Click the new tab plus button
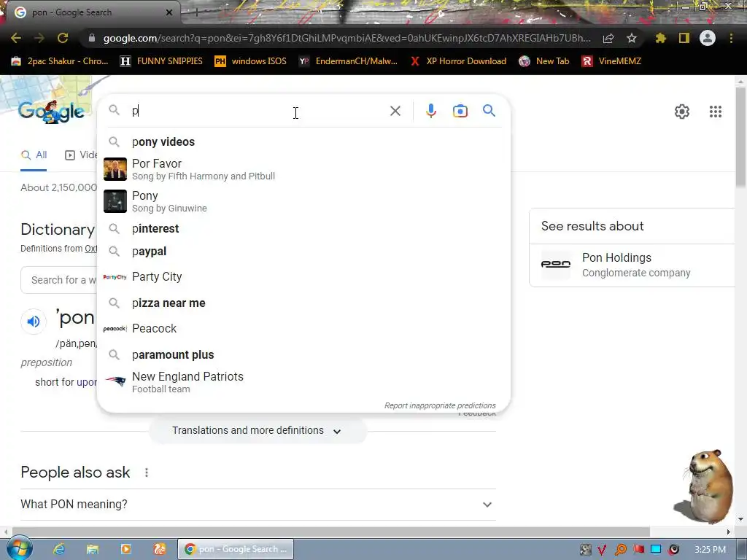Screen dimensions: 747x560 point(196,12)
